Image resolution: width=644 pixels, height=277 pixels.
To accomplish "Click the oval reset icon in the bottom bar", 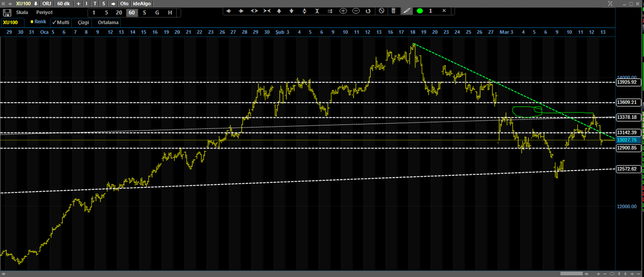I will click(612, 274).
